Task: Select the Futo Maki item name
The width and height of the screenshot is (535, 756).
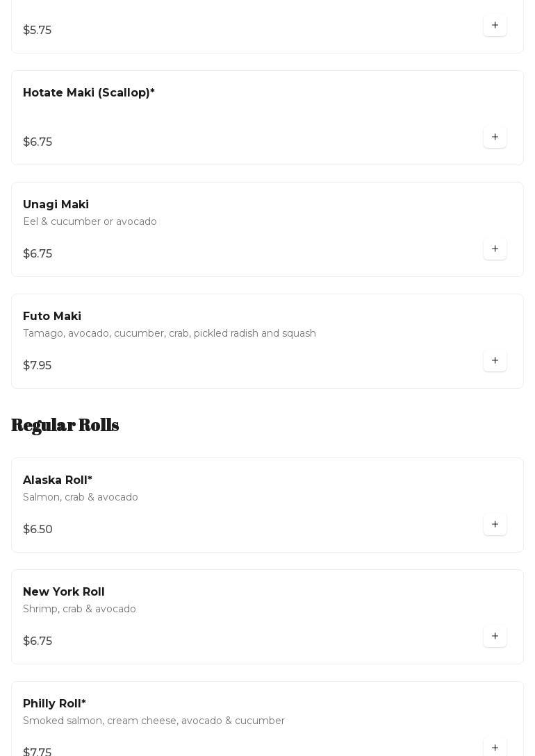Action: [x=52, y=317]
